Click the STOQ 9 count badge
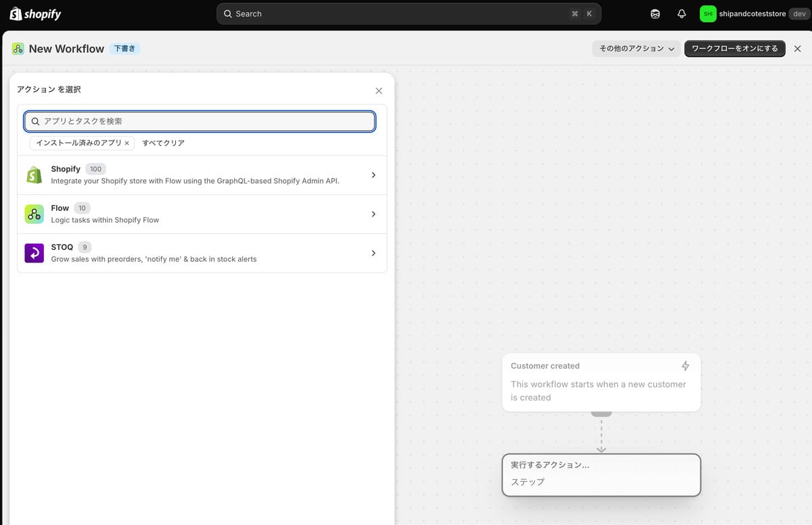This screenshot has height=525, width=812. (x=85, y=247)
